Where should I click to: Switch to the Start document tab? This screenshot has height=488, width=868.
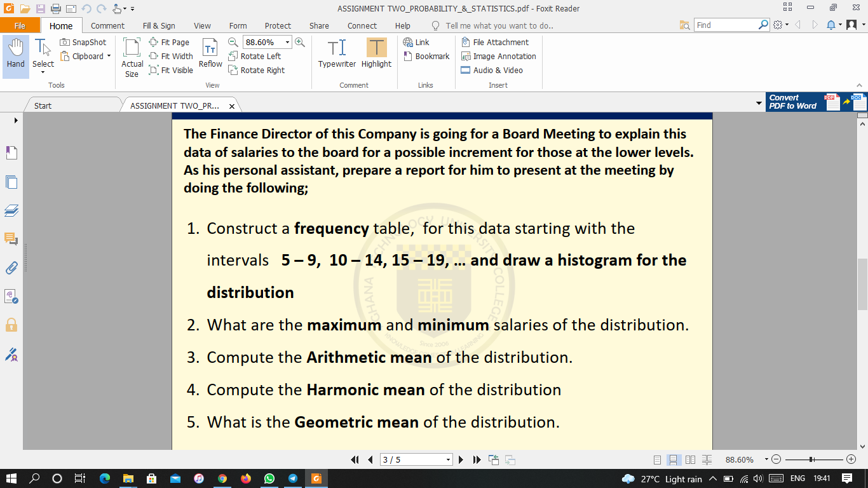(x=43, y=105)
